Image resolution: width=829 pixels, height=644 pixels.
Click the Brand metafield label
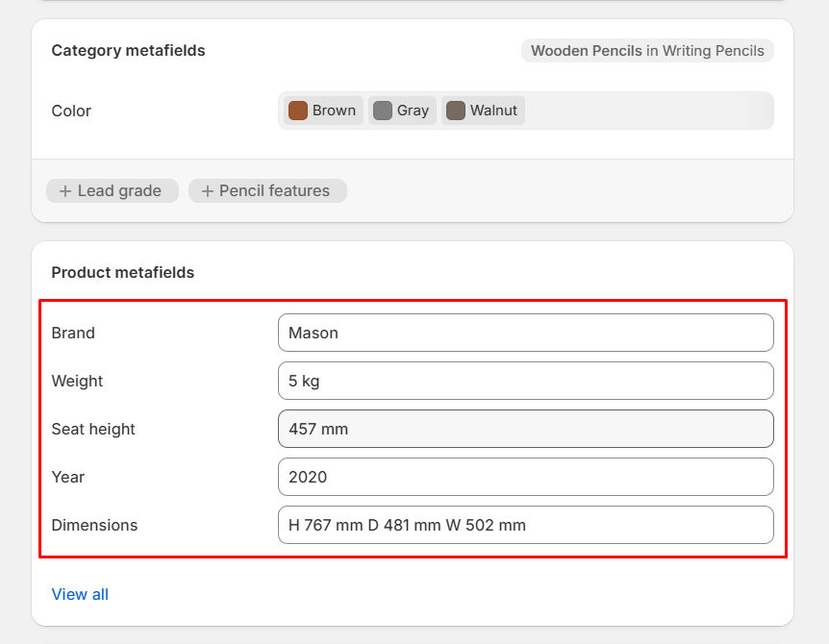73,333
